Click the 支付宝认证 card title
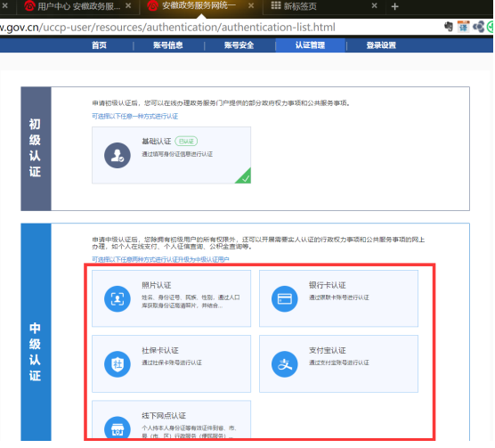This screenshot has width=495, height=448. tap(328, 351)
